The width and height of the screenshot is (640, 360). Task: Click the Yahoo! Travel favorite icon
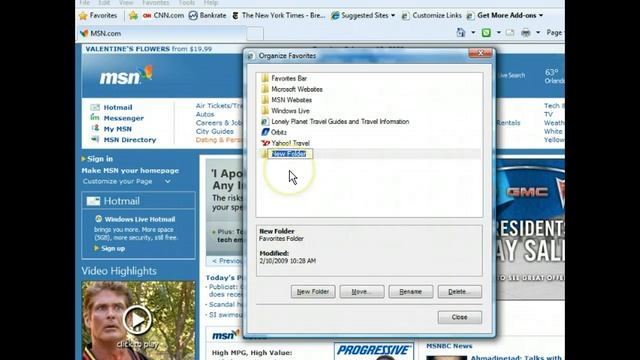pyautogui.click(x=265, y=143)
